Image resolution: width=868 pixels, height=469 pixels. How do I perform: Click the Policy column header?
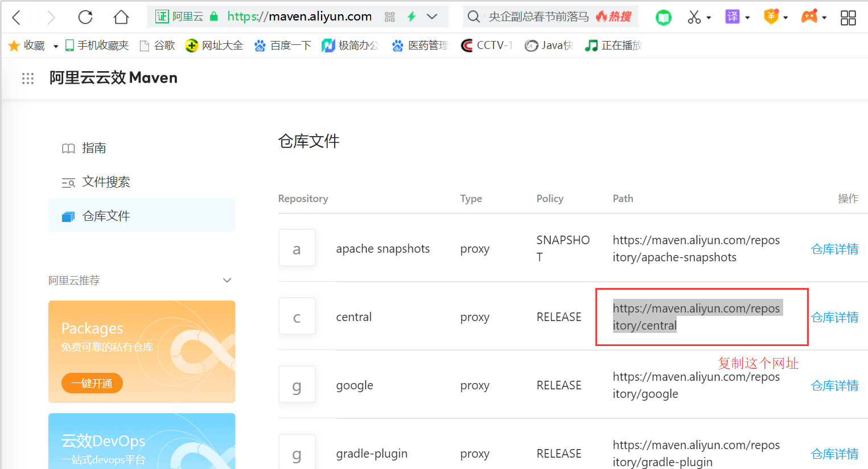[550, 199]
